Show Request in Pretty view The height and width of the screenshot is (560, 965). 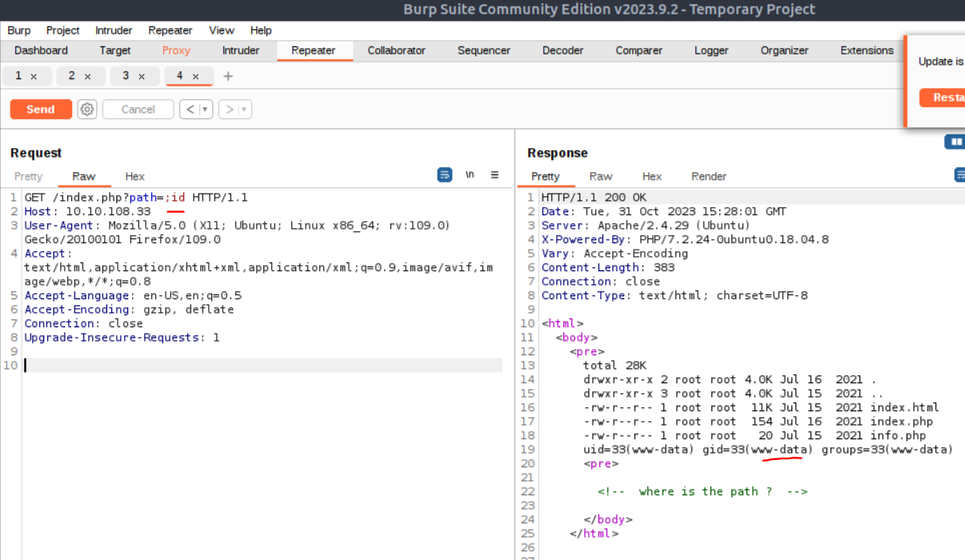(x=28, y=176)
